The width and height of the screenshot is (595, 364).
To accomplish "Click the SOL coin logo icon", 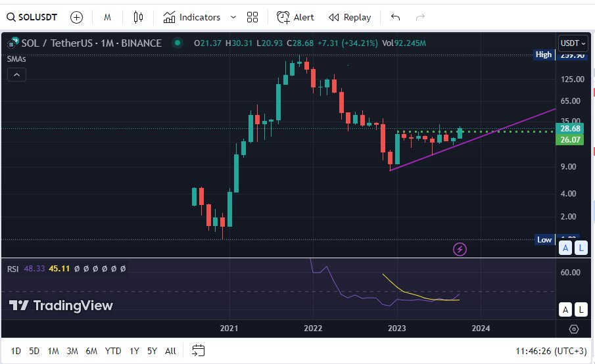I will 13,43.
